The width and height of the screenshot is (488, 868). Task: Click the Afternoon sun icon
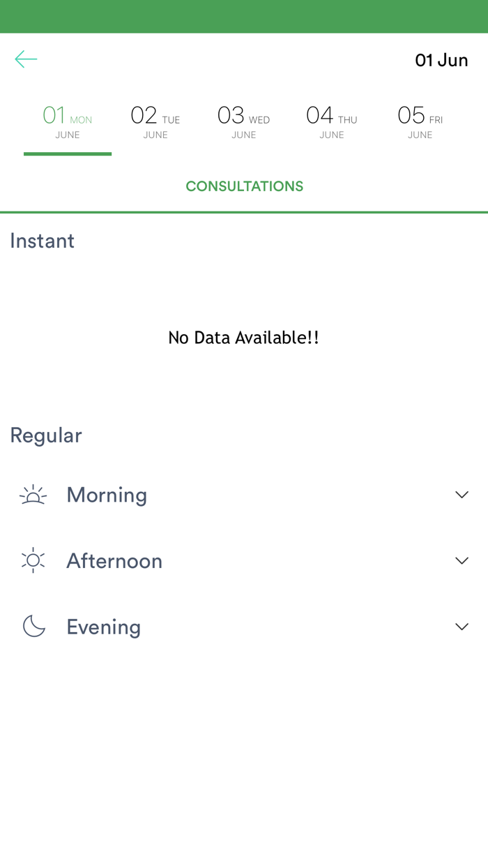click(33, 560)
